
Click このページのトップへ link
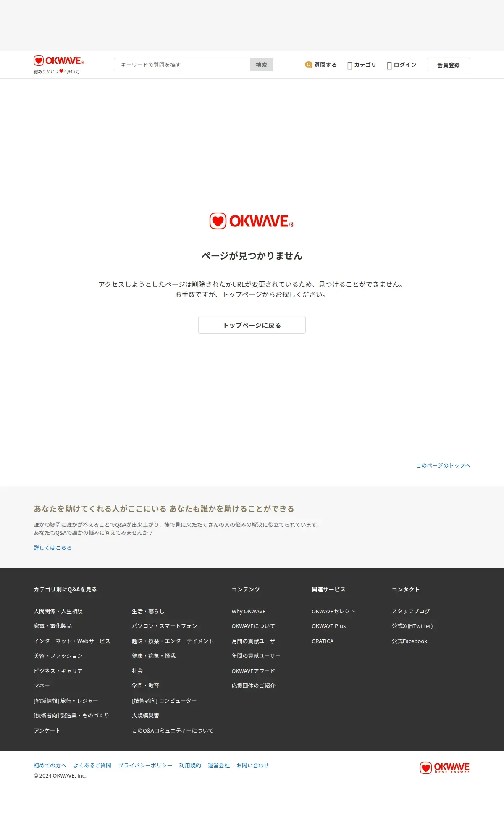443,465
